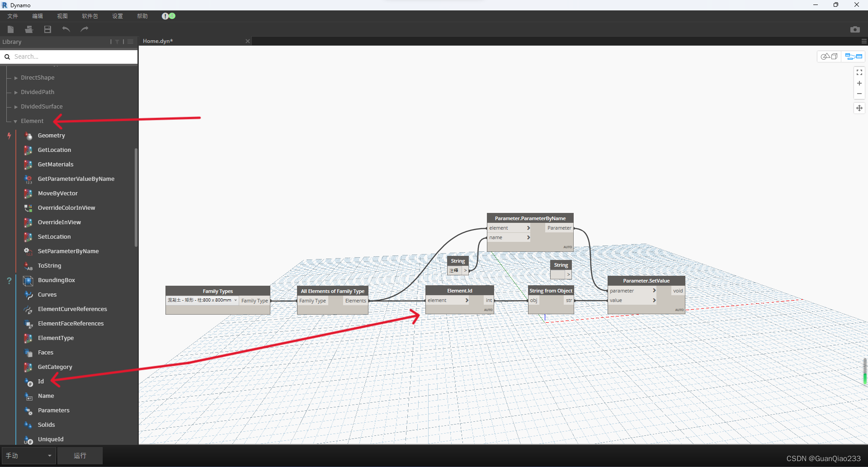Undo the last action
Screen dimensions: 868x467
pos(66,29)
